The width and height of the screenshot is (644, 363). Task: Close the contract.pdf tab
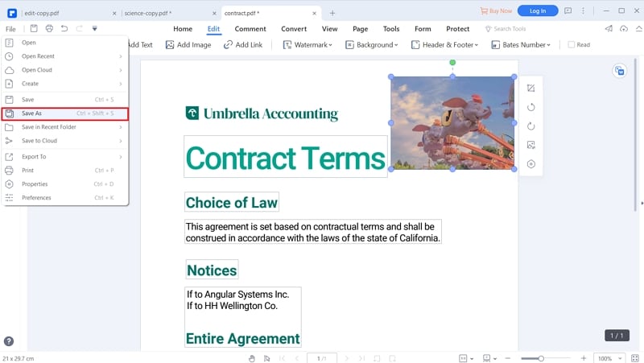[314, 13]
